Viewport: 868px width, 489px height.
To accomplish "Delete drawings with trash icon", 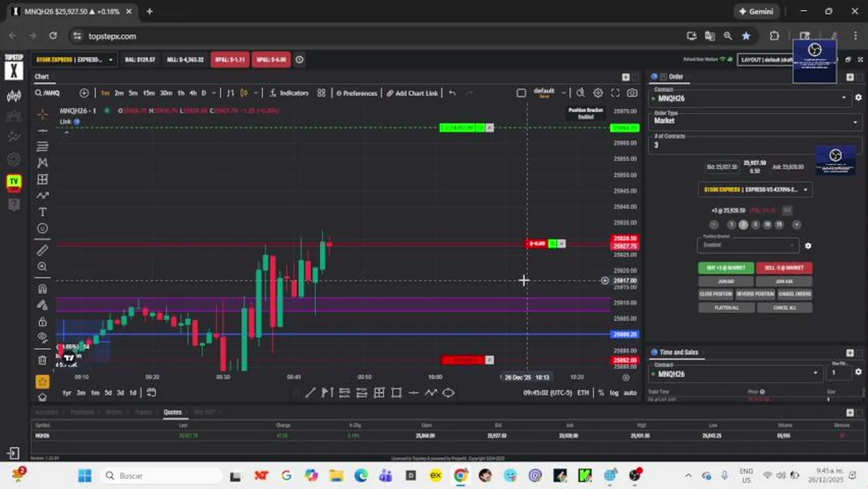I will (42, 360).
